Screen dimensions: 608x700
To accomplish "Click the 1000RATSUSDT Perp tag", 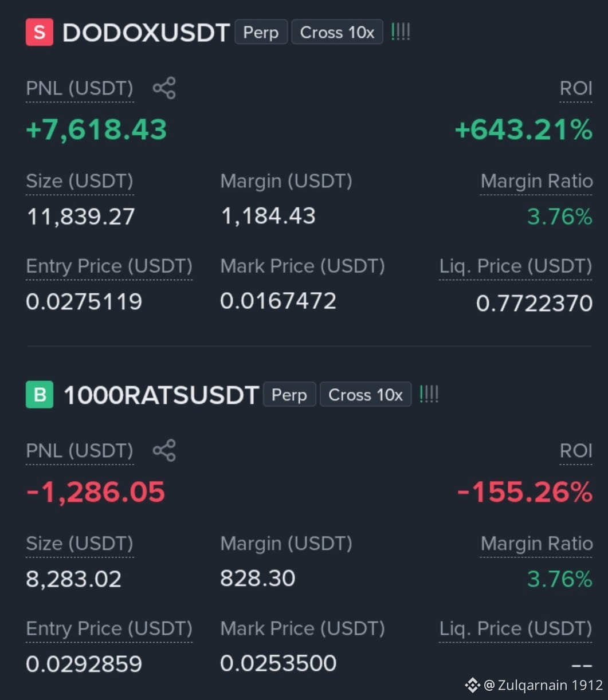I will [x=289, y=395].
